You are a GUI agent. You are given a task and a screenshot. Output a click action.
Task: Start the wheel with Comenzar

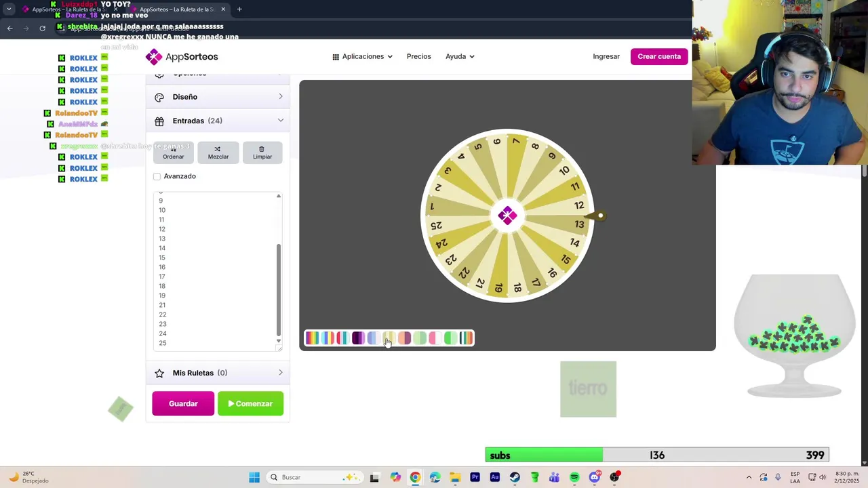[x=250, y=404]
